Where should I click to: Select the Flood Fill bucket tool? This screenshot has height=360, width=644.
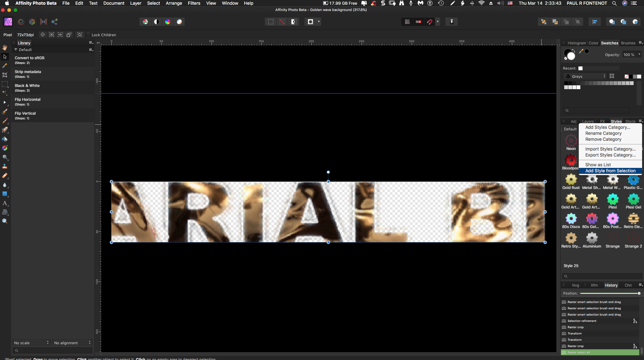(5, 139)
